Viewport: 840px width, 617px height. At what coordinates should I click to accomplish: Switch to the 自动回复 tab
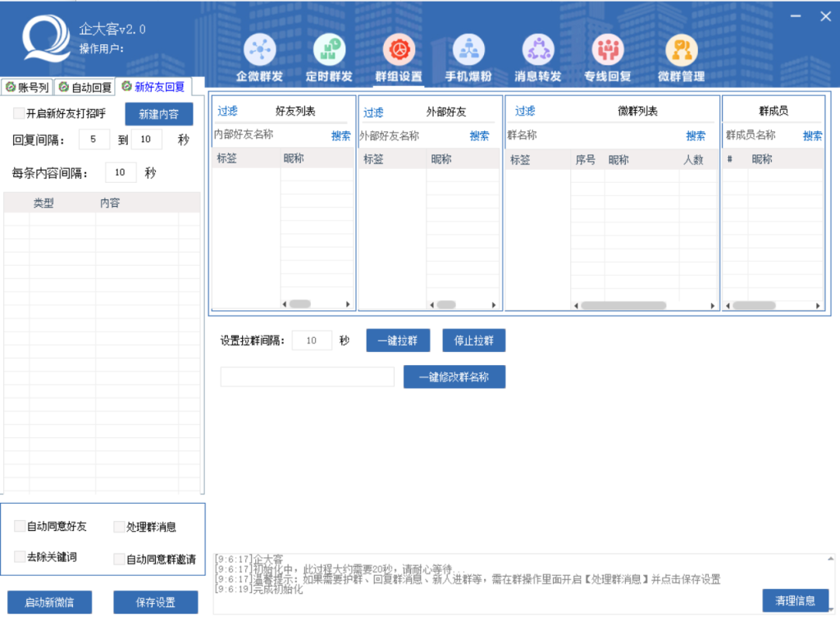click(x=84, y=87)
